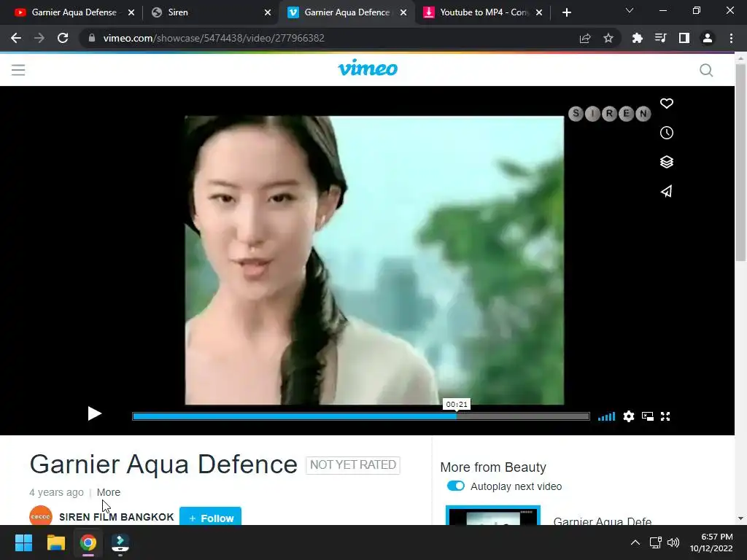Add to collections with the layers icon
The height and width of the screenshot is (560, 747).
(667, 162)
